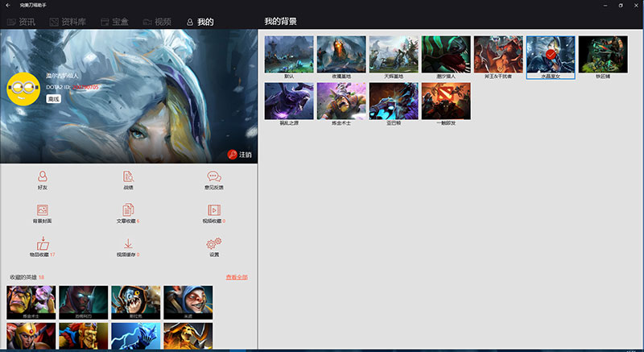Open the 背景封面 background cover icon
Screen dimensions: 644x352
(x=43, y=210)
